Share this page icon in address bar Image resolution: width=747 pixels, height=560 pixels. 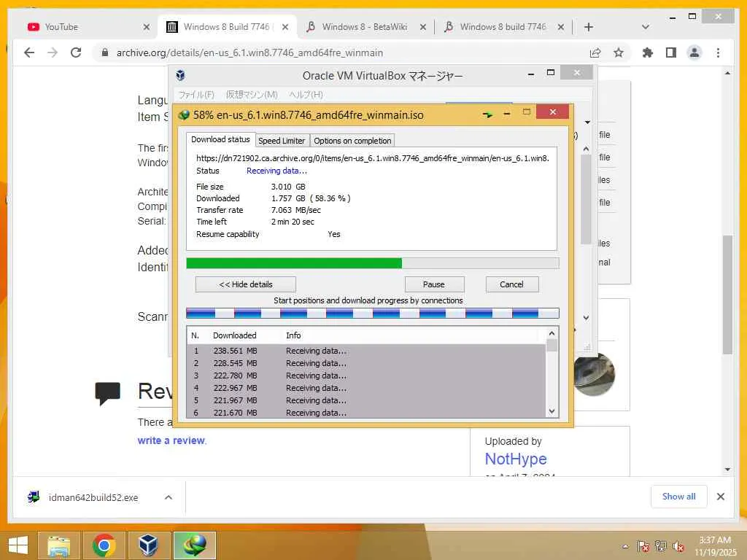pyautogui.click(x=595, y=52)
